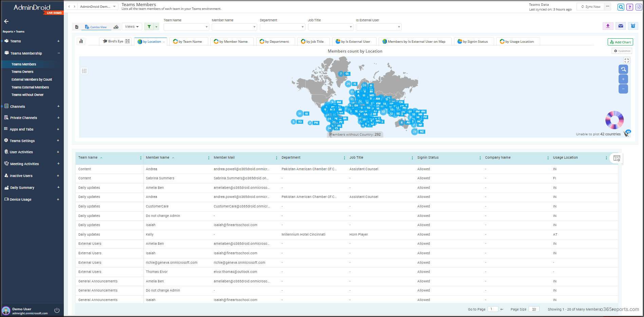Switch to by Department chart tab
644x317 pixels.
click(x=276, y=42)
